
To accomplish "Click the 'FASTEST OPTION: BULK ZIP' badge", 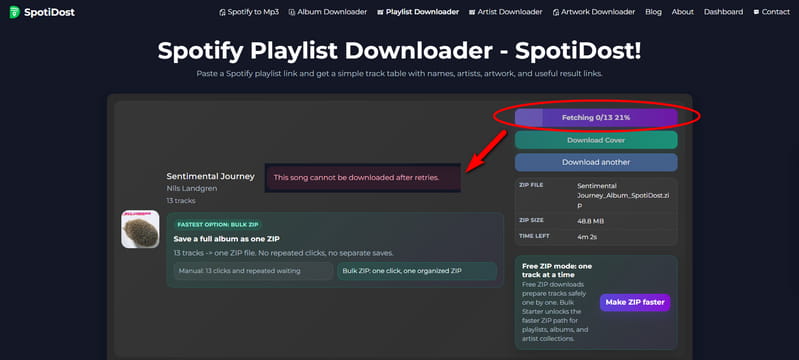I will pos(219,225).
